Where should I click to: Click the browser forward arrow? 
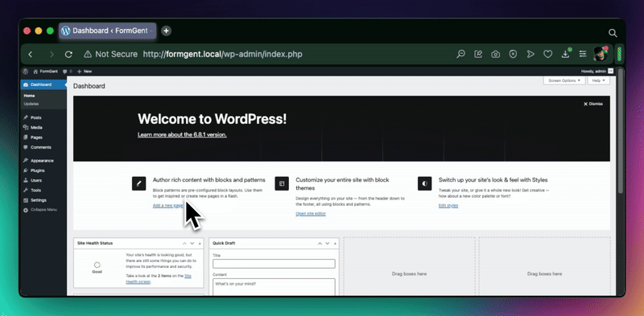52,54
